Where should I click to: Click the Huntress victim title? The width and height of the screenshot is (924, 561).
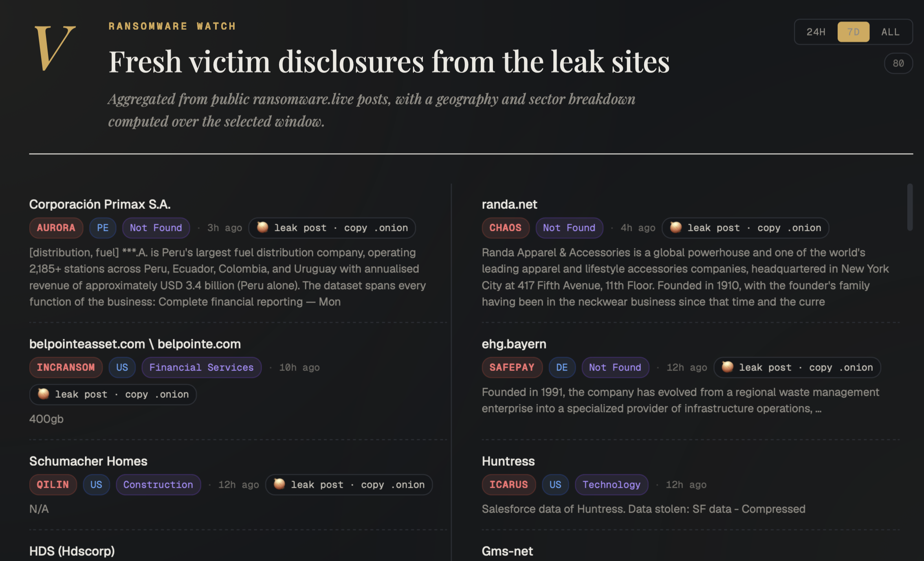508,461
